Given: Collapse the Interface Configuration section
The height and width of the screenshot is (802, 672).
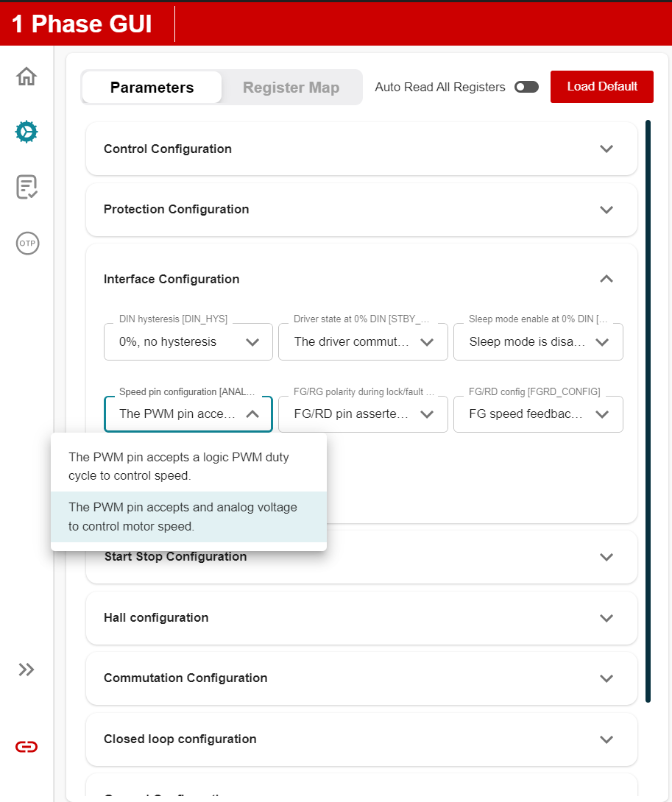Looking at the screenshot, I should (606, 279).
